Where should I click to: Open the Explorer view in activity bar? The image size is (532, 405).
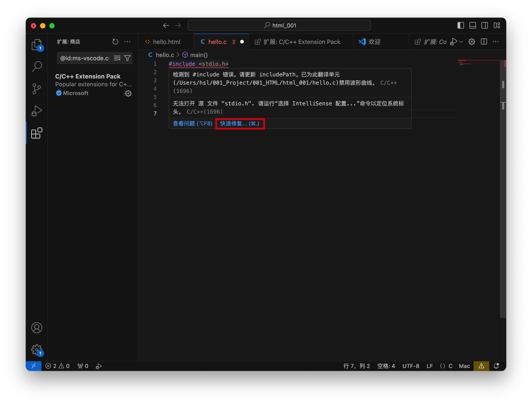[x=37, y=45]
